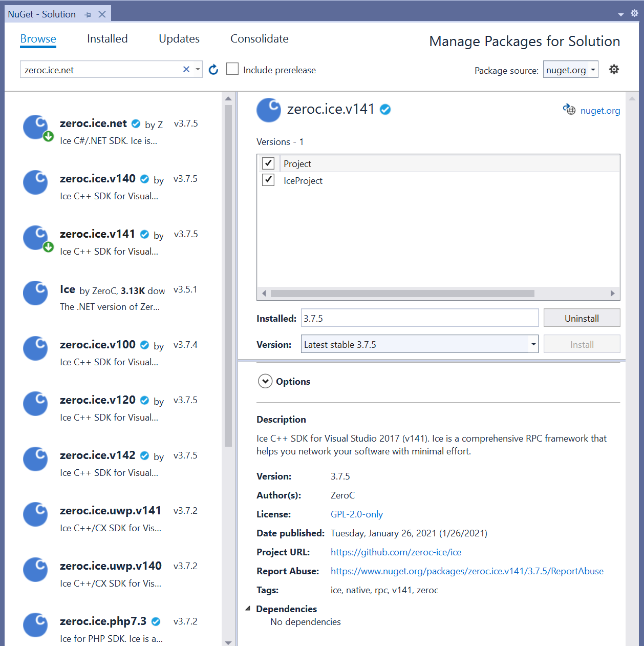Image resolution: width=644 pixels, height=646 pixels.
Task: Open the Version dropdown list
Action: (533, 344)
